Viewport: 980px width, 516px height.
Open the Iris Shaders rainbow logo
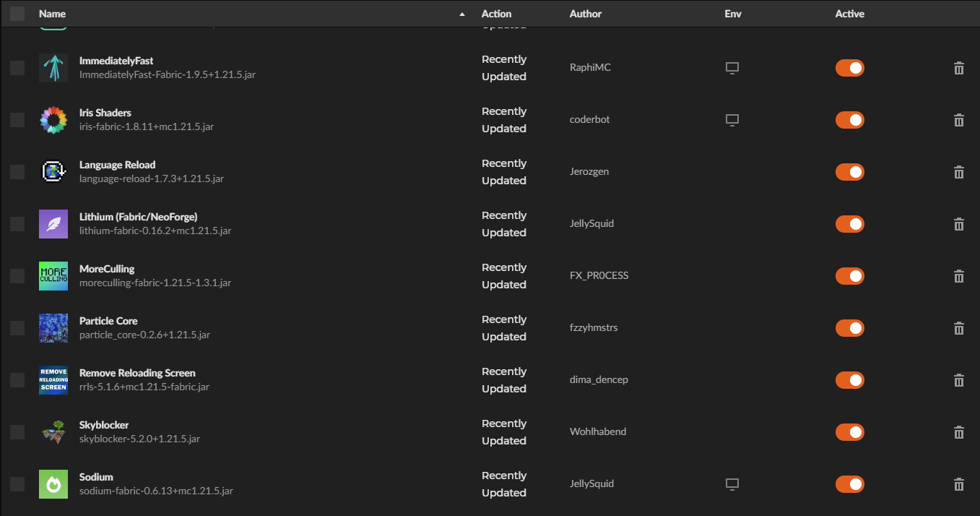[53, 120]
